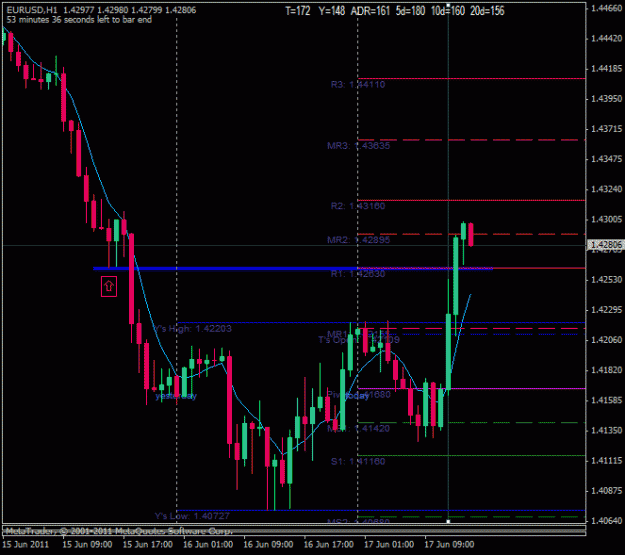Image resolution: width=625 pixels, height=555 pixels.
Task: Click the 1.43005 price scale value
Action: (606, 219)
